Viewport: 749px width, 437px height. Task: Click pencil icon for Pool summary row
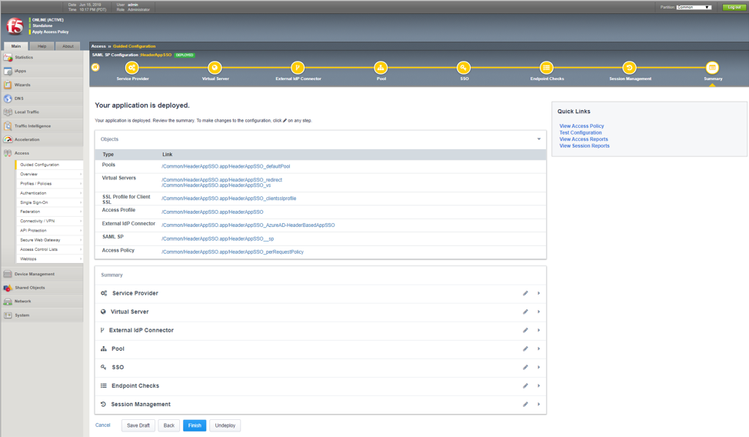click(x=525, y=349)
